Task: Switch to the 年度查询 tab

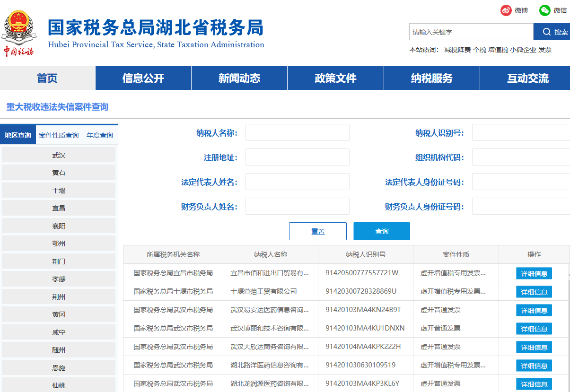Action: coord(100,135)
